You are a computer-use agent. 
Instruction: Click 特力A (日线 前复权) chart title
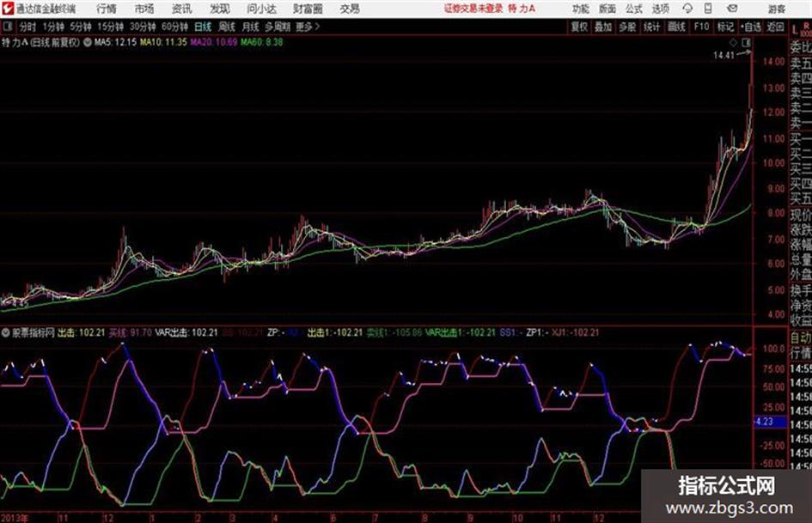click(x=41, y=42)
